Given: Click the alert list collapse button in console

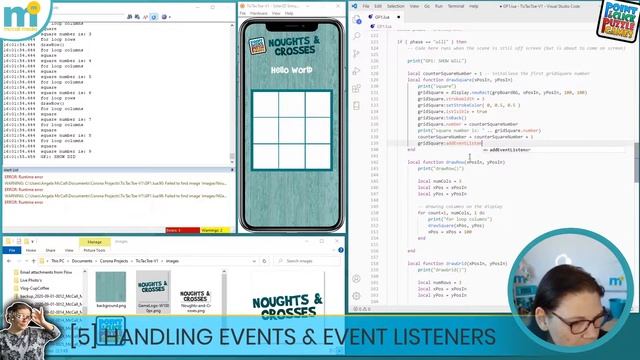Looking at the screenshot, I should click(232, 170).
